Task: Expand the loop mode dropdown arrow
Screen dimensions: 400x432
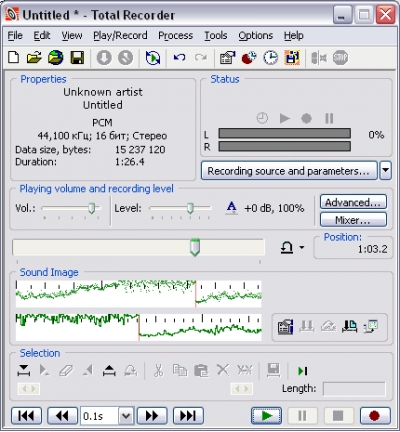Action: click(302, 247)
